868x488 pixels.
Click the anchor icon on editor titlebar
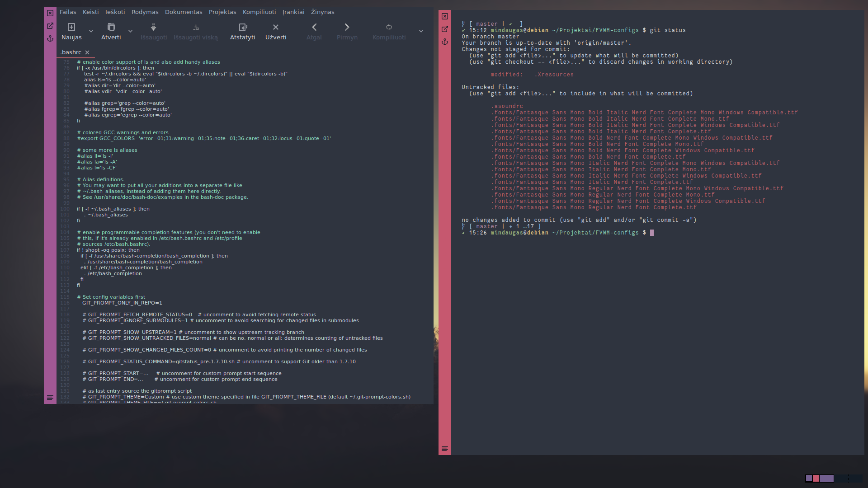(50, 38)
